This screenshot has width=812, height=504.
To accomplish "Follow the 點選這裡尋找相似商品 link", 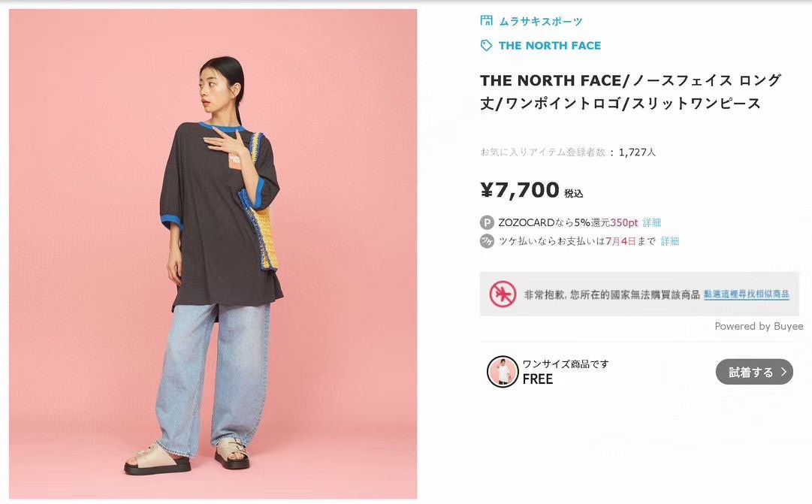I will pos(746,294).
